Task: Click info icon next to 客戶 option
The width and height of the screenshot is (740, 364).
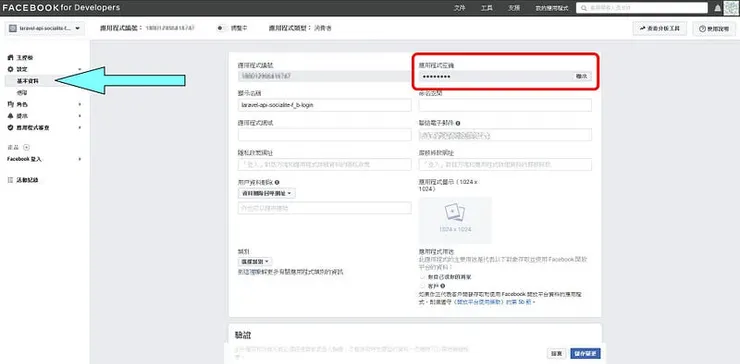Action: click(443, 286)
